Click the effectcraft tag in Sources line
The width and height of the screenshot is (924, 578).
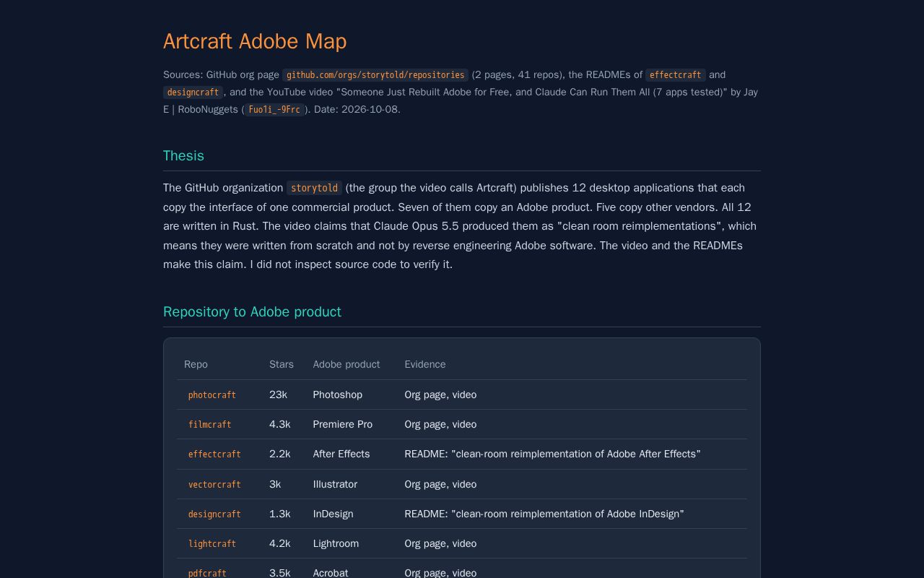pyautogui.click(x=676, y=75)
